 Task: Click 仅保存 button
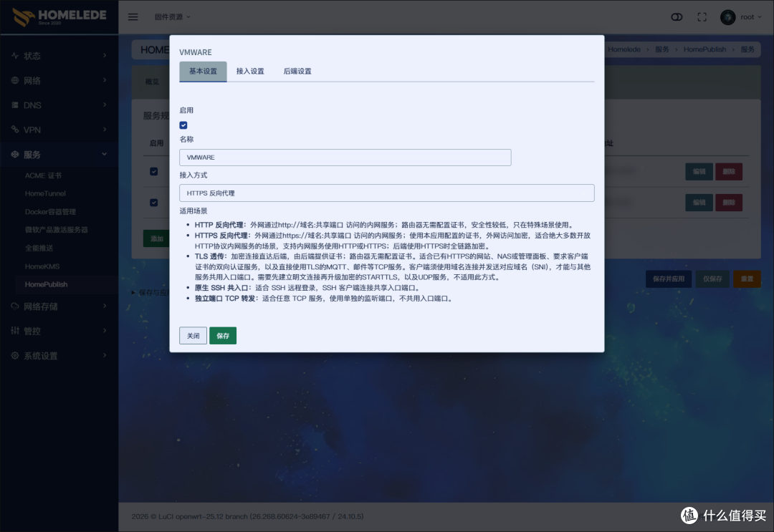pyautogui.click(x=712, y=279)
